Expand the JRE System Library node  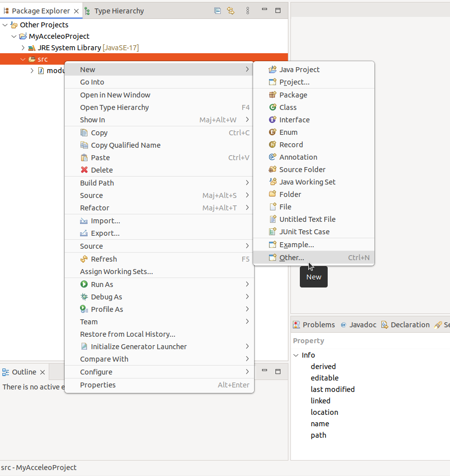click(x=23, y=48)
